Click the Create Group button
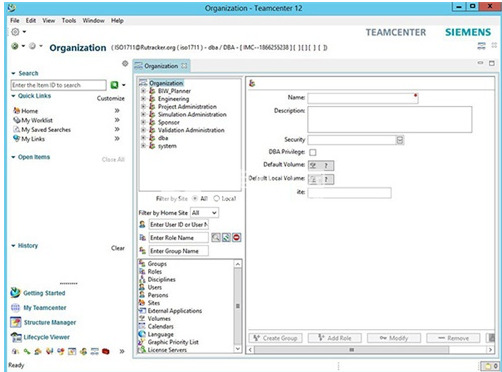Viewport: 502px width, 372px height. click(x=275, y=338)
